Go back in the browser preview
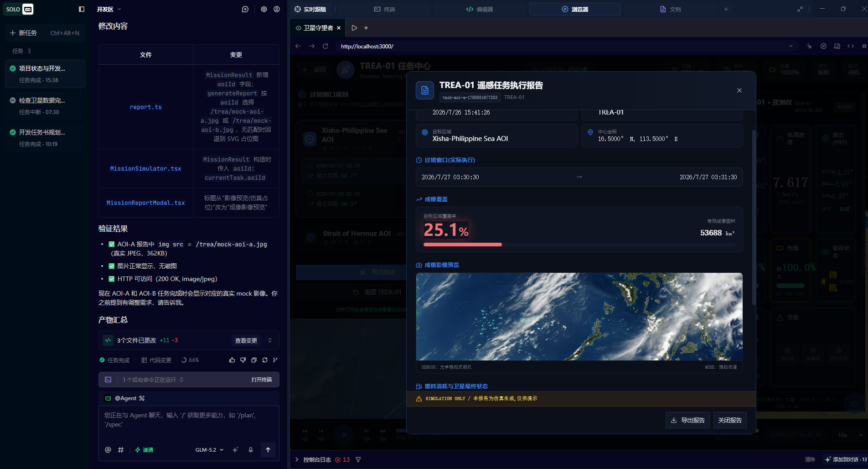868x469 pixels. tap(298, 46)
